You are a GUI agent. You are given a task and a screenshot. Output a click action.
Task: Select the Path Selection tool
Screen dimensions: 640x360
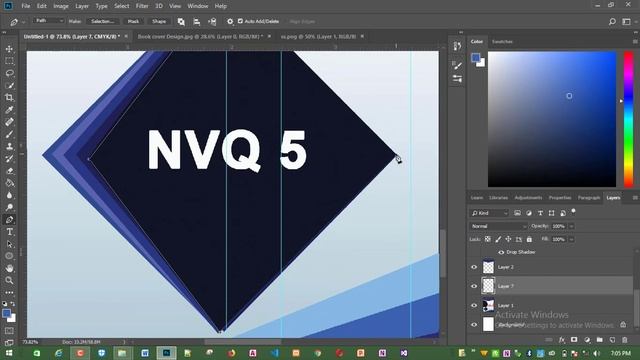(x=9, y=244)
